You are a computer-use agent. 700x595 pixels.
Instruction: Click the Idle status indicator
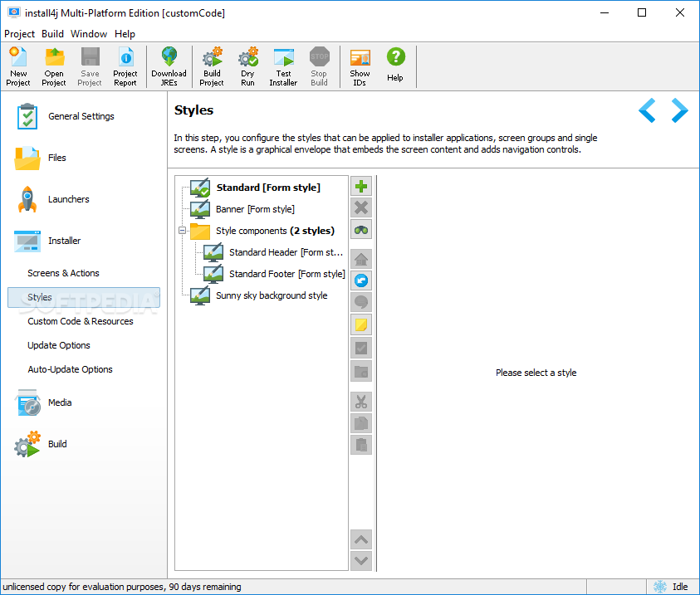coord(672,587)
